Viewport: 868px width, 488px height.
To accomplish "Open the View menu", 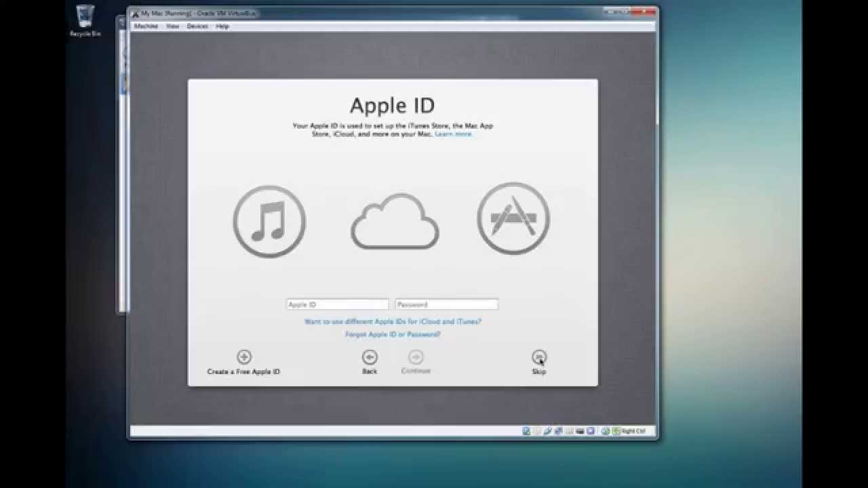I will tap(173, 26).
